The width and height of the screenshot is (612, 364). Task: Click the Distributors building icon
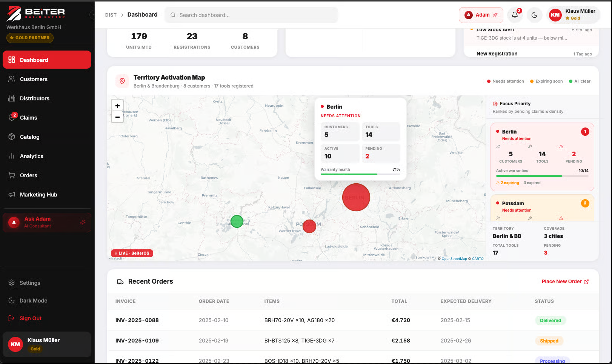[12, 98]
